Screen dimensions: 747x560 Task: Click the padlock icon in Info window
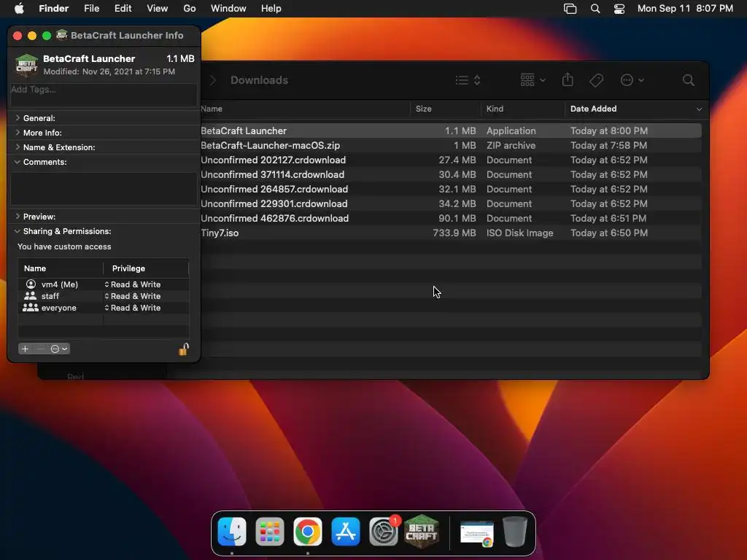184,349
